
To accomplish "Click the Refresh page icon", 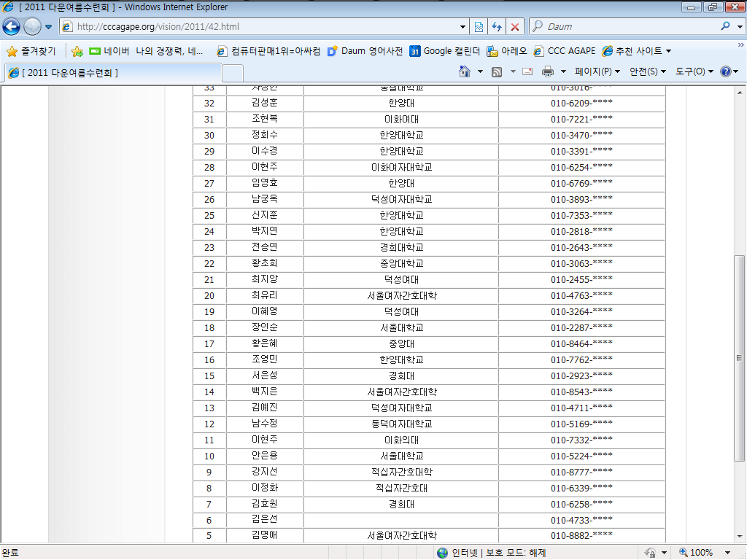I will (497, 27).
